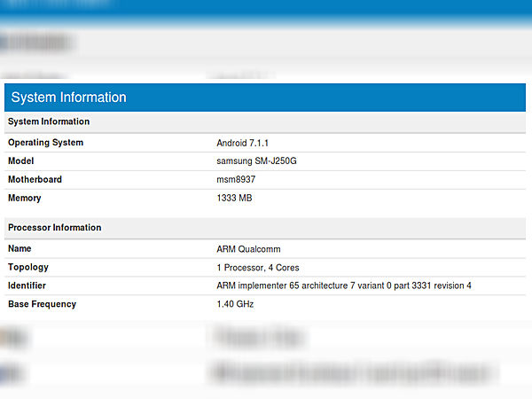532x399 pixels.
Task: Click the Operating System label
Action: tap(46, 143)
